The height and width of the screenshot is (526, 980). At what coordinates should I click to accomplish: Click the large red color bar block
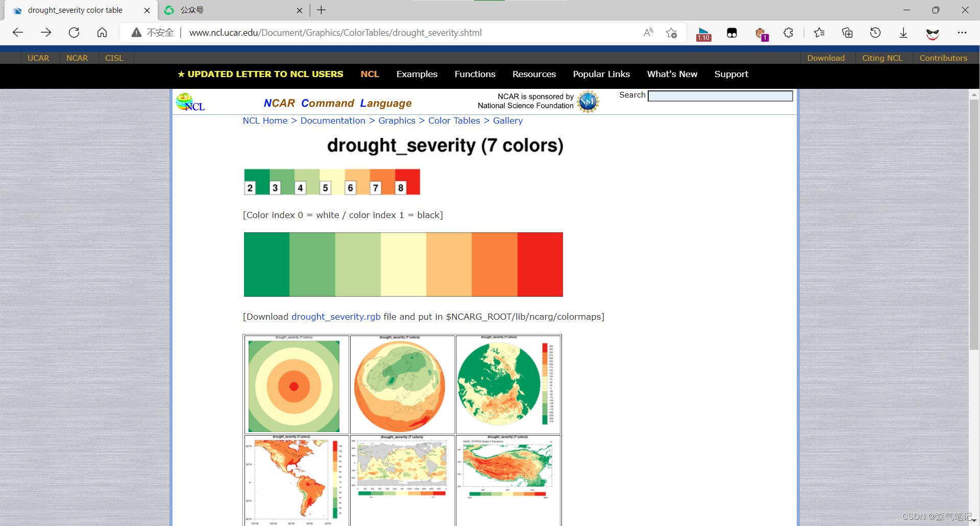[x=540, y=265]
